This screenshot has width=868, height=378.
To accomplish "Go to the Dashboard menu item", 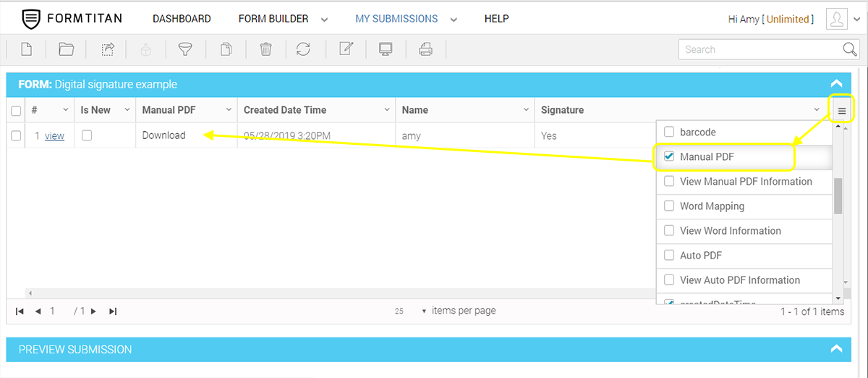I will [x=182, y=19].
